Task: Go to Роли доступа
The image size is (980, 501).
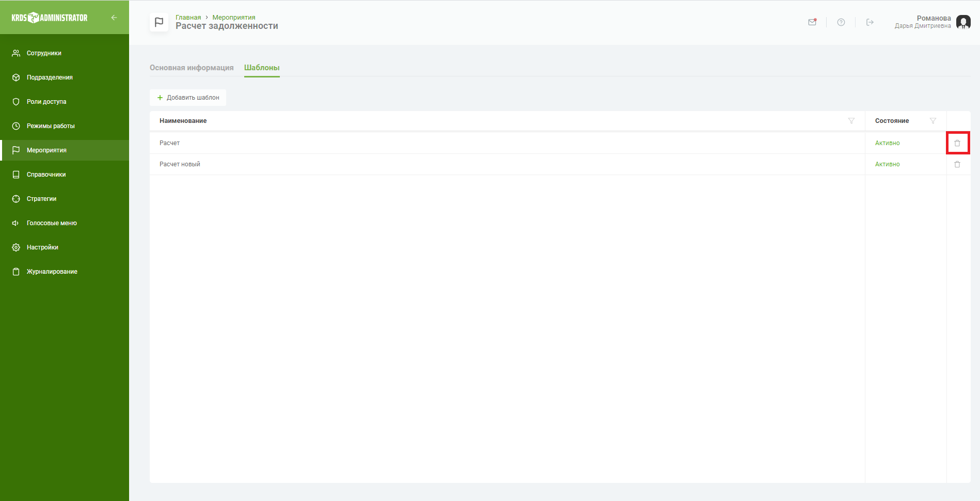Action: (65, 102)
